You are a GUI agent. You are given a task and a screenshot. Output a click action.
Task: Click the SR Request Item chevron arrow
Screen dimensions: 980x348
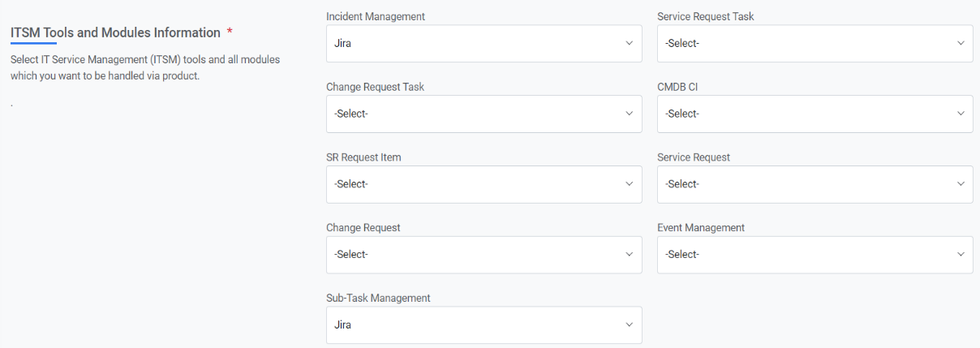(629, 184)
